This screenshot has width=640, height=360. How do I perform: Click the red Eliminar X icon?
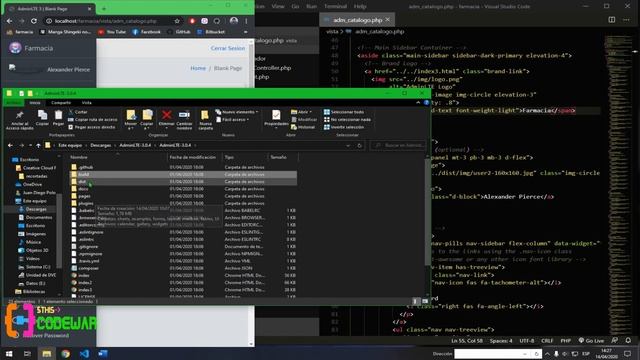click(166, 115)
